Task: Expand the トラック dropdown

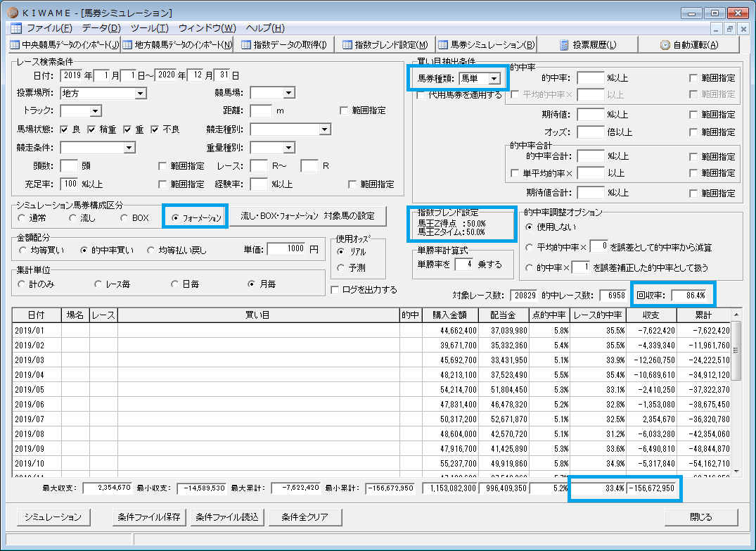Action: (96, 111)
